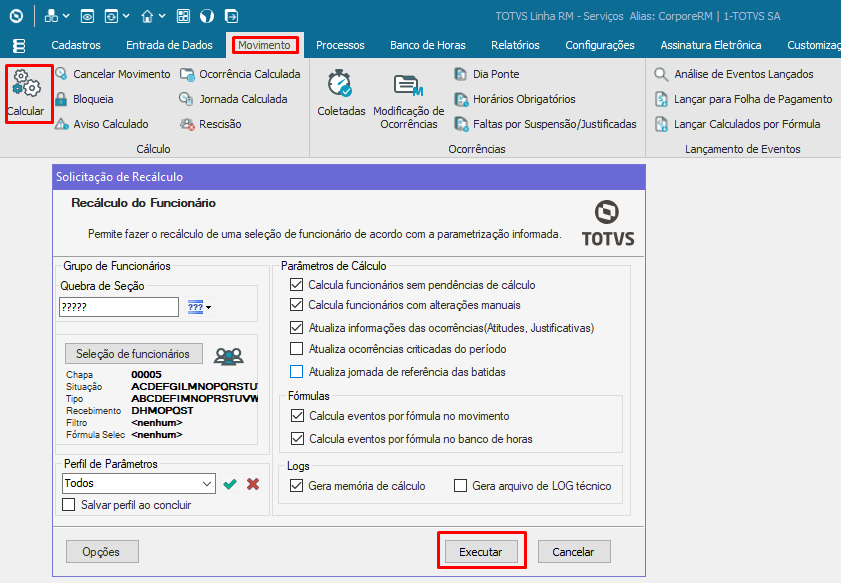The image size is (841, 583).
Task: Open Horários Obrigatórios
Action: click(514, 99)
